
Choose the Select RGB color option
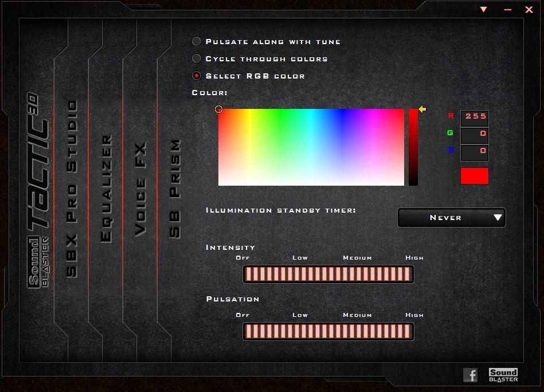tap(197, 76)
